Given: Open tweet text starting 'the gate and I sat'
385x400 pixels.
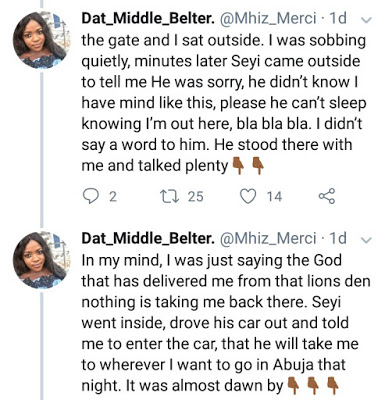Looking at the screenshot, I should pos(224,103).
